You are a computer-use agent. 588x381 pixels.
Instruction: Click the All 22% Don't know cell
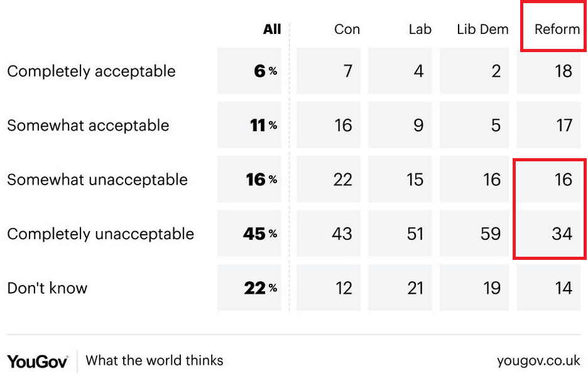[250, 288]
